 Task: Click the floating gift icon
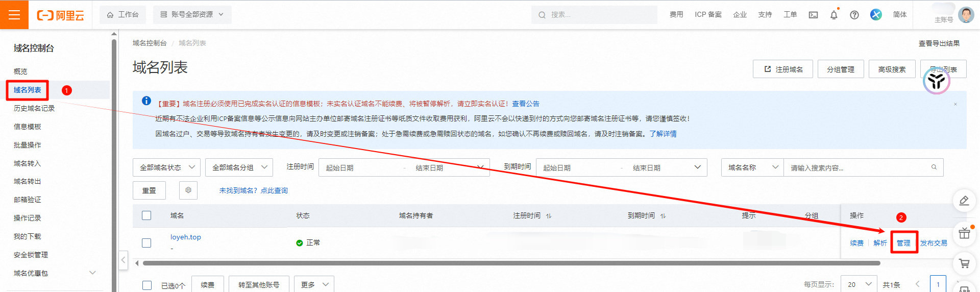pyautogui.click(x=964, y=233)
